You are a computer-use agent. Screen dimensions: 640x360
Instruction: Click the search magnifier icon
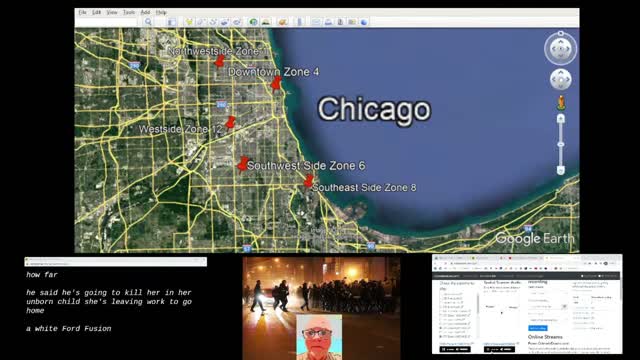tap(148, 22)
